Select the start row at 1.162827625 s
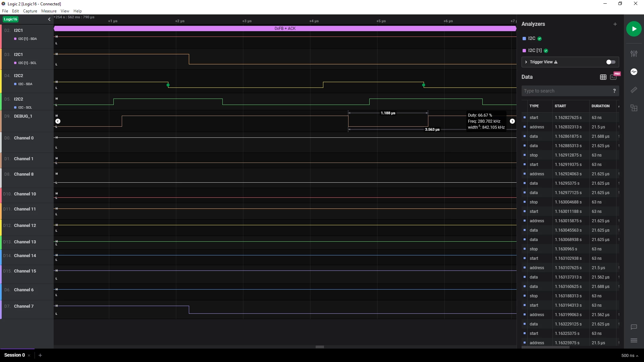Screen dimensions: 644x362 pos(570,118)
